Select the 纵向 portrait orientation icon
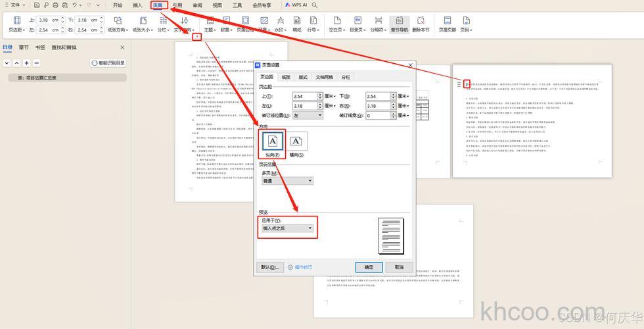 (x=273, y=141)
